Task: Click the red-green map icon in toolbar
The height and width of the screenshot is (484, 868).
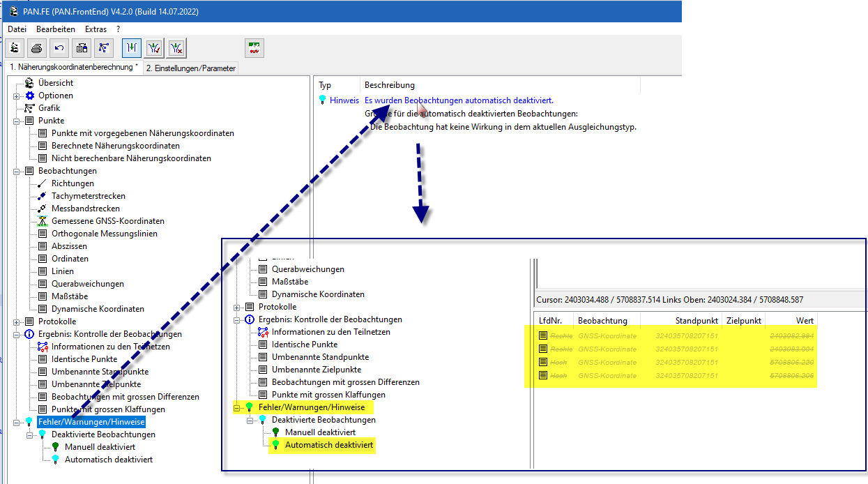Action: 254,48
